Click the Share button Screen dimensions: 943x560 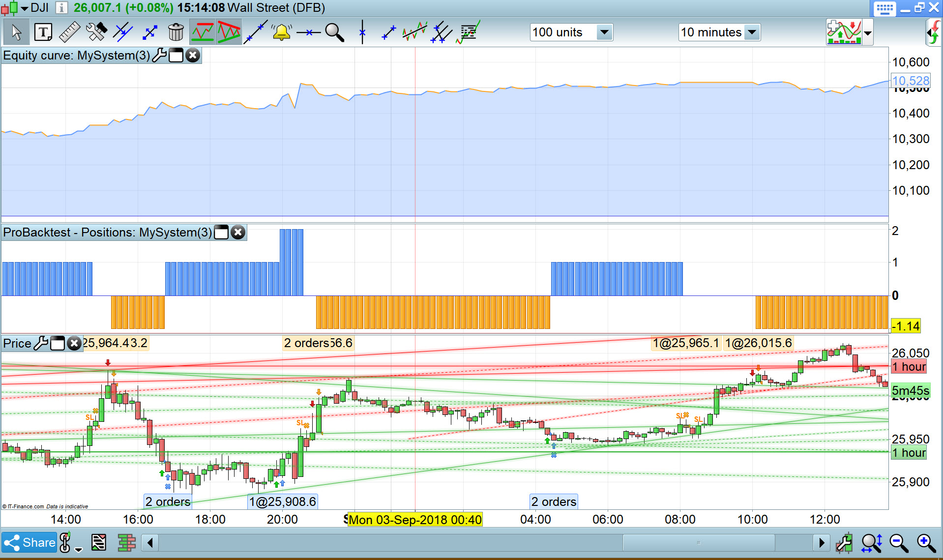click(x=29, y=542)
